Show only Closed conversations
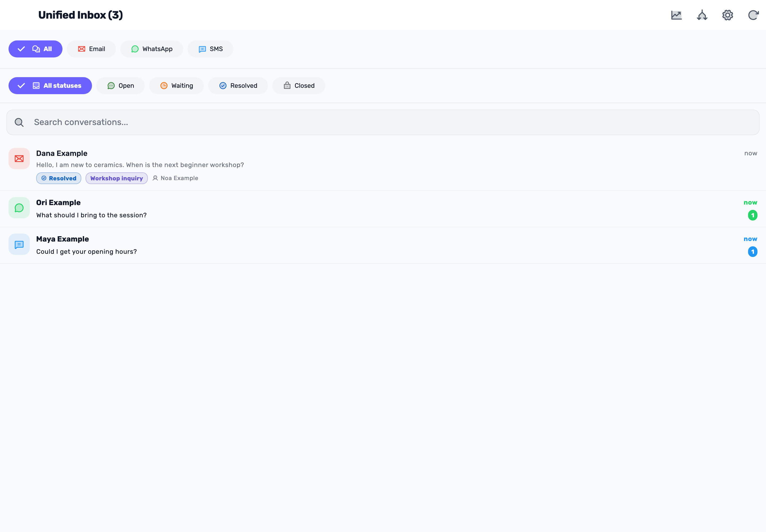This screenshot has height=532, width=766. pyautogui.click(x=299, y=86)
